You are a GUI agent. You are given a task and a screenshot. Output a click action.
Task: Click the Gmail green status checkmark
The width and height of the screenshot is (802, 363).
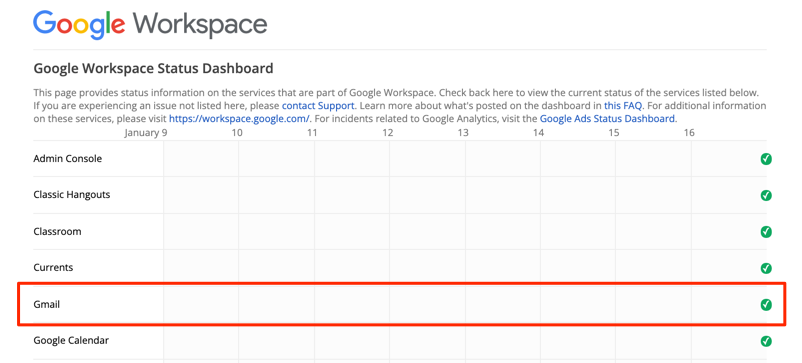click(x=766, y=305)
